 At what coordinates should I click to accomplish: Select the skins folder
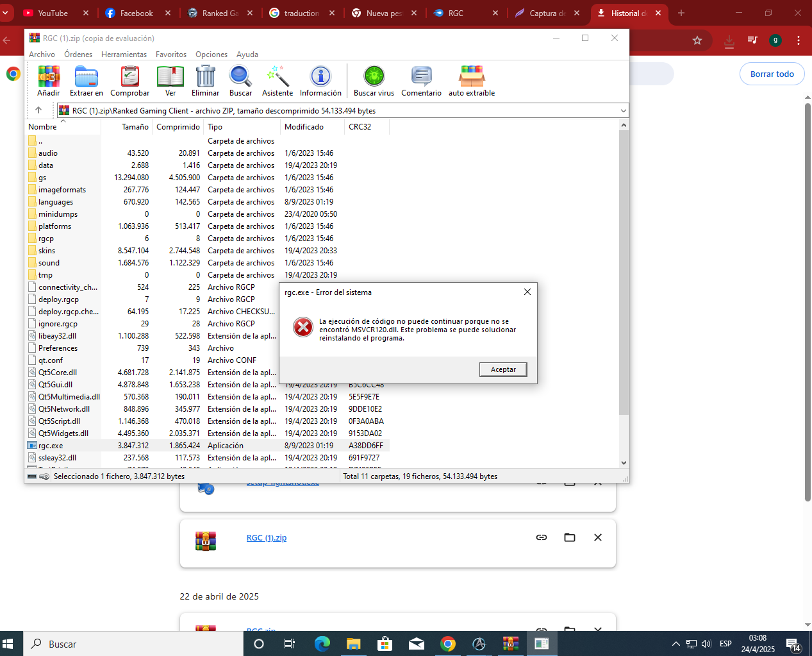[208, 251]
